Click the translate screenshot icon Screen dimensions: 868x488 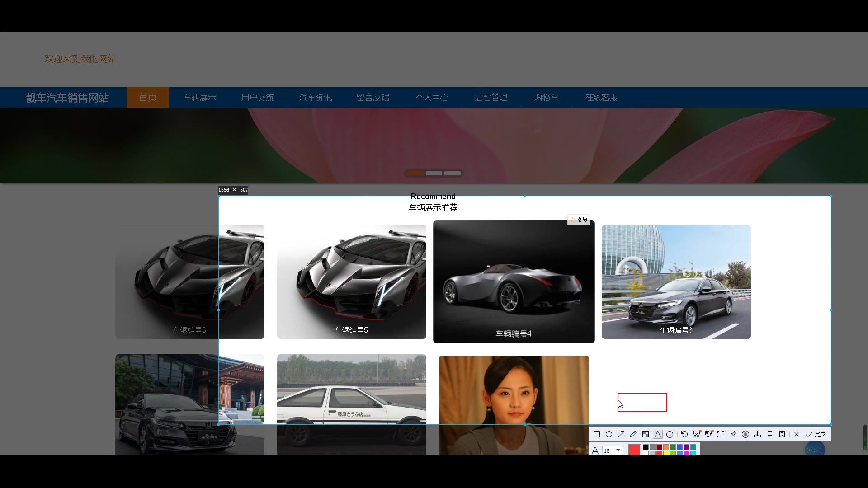pos(708,434)
